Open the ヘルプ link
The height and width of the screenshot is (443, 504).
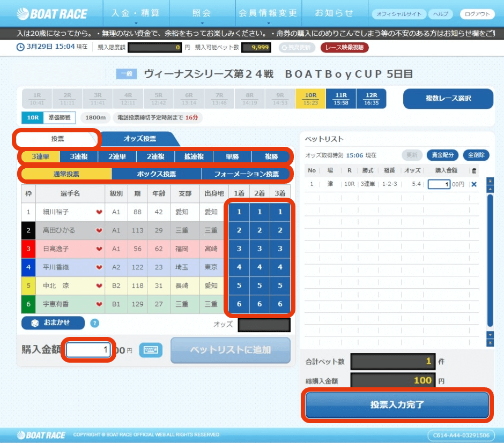click(441, 14)
